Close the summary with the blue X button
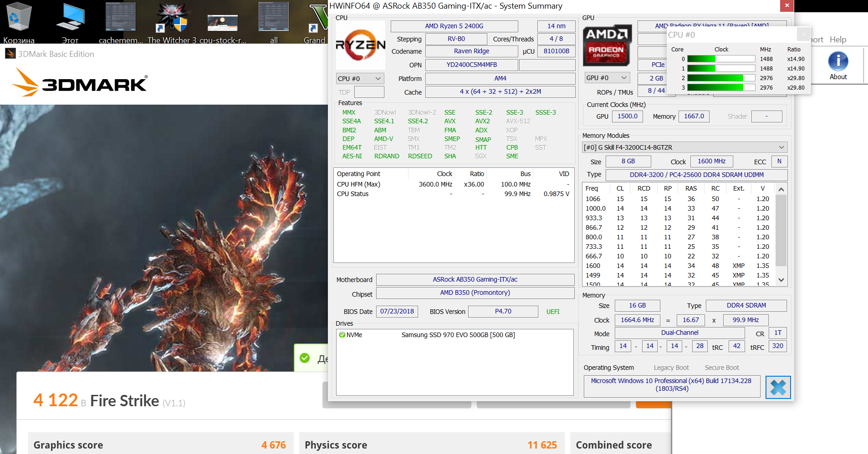868x454 pixels. pyautogui.click(x=778, y=387)
